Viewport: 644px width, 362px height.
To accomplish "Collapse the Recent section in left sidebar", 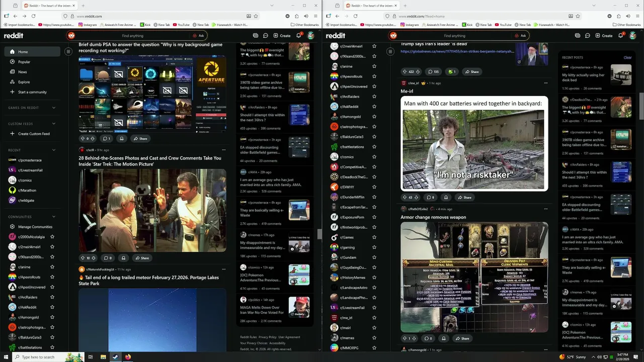I will click(54, 150).
